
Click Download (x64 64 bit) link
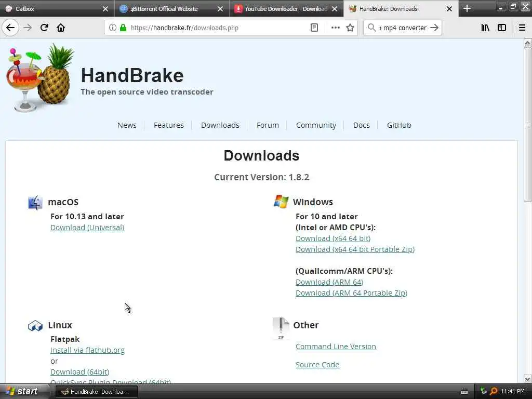(333, 238)
